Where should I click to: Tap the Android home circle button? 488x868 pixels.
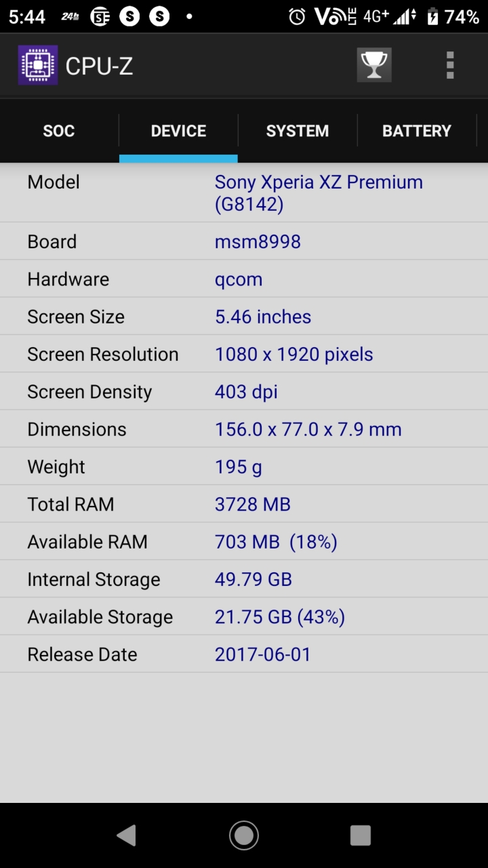(244, 835)
